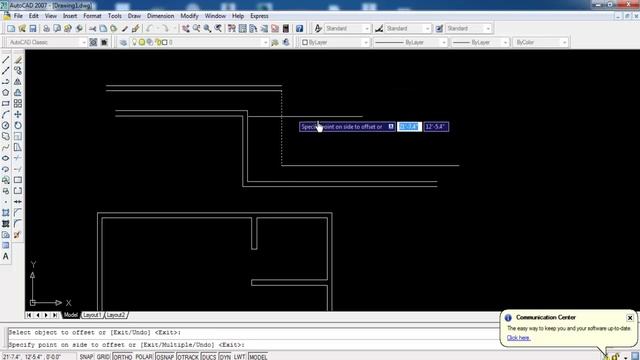640x360 pixels.
Task: Open the Express menu
Action: point(259,16)
